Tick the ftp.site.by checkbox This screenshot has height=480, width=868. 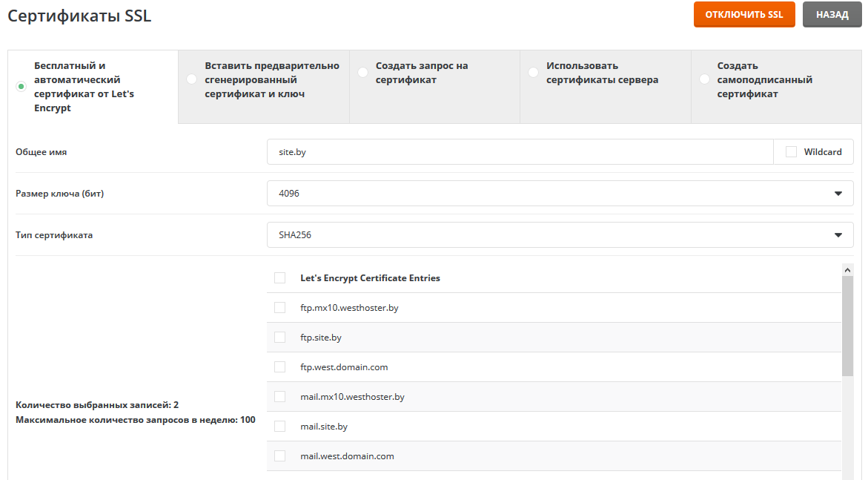point(279,338)
